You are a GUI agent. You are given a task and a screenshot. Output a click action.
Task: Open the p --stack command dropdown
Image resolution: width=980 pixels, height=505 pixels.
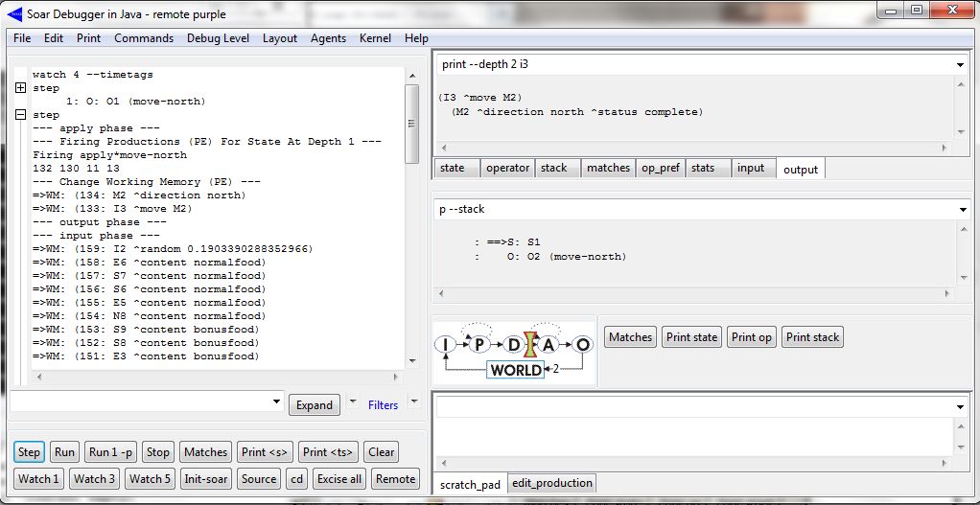[961, 209]
